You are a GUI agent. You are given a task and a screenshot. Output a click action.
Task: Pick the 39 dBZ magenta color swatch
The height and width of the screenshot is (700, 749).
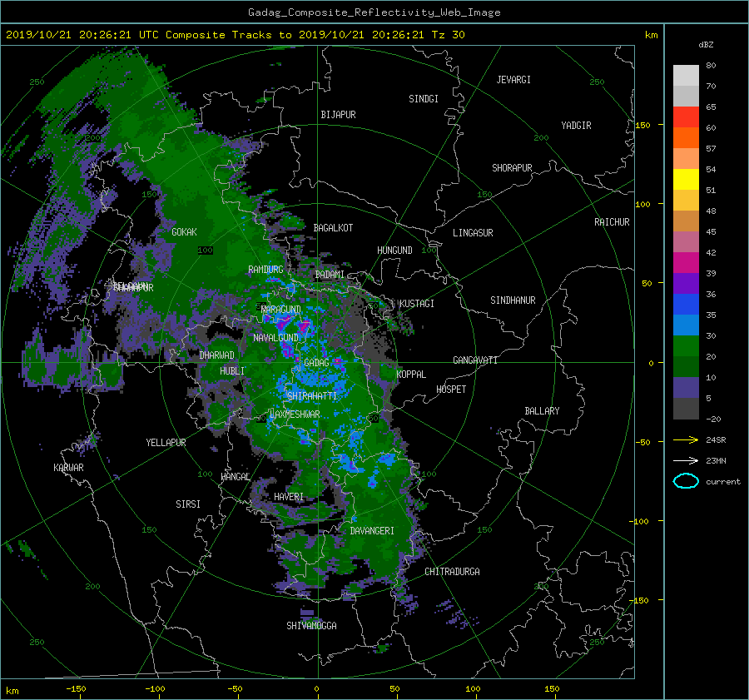point(686,262)
